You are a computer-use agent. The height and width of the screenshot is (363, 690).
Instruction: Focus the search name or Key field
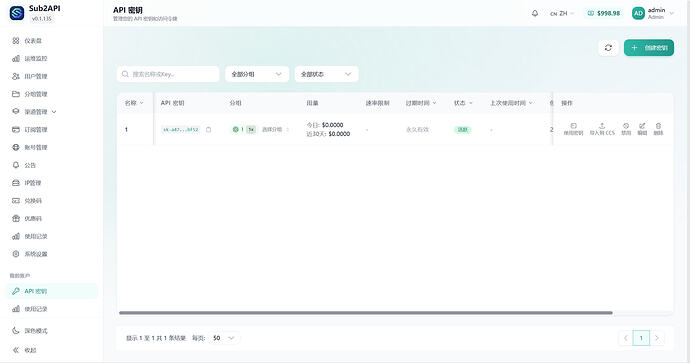[x=168, y=74]
